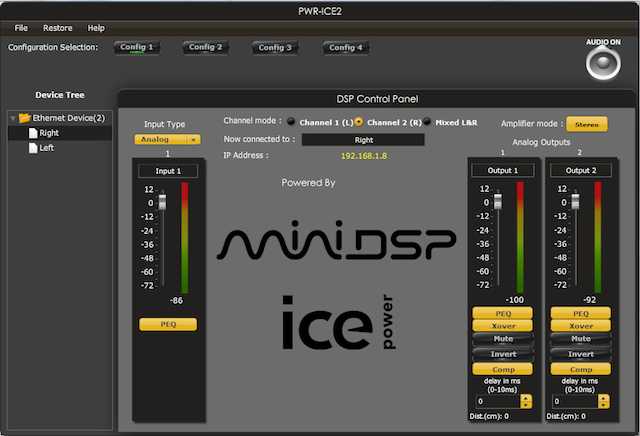Screen dimensions: 640x436
Task: Mute Output 2
Action: (x=580, y=339)
